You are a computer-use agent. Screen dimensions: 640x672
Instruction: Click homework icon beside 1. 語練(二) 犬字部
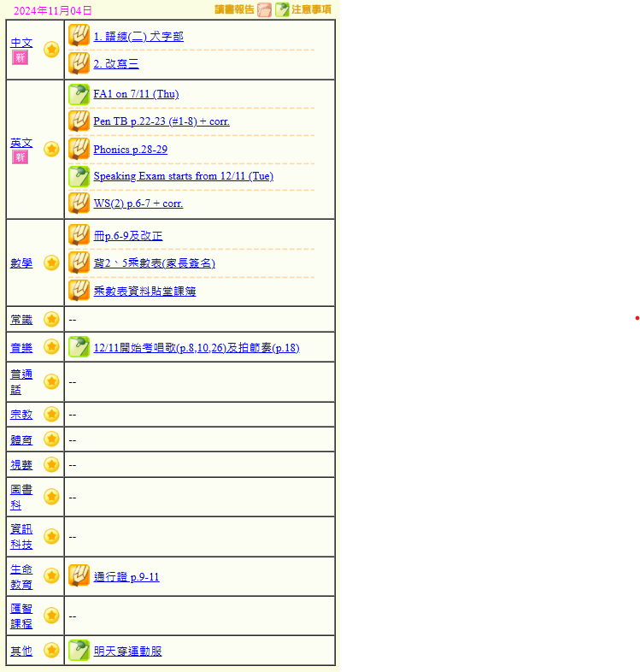[79, 35]
